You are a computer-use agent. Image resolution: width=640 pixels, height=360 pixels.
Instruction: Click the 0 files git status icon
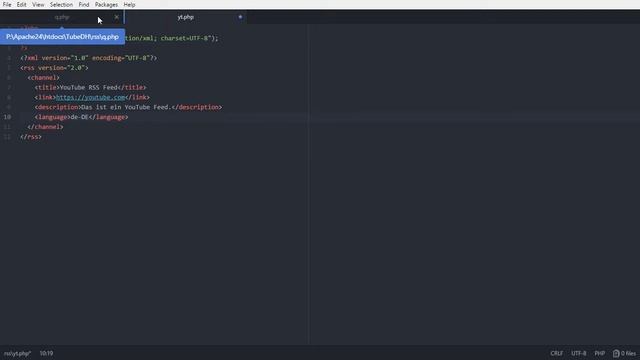click(x=624, y=353)
